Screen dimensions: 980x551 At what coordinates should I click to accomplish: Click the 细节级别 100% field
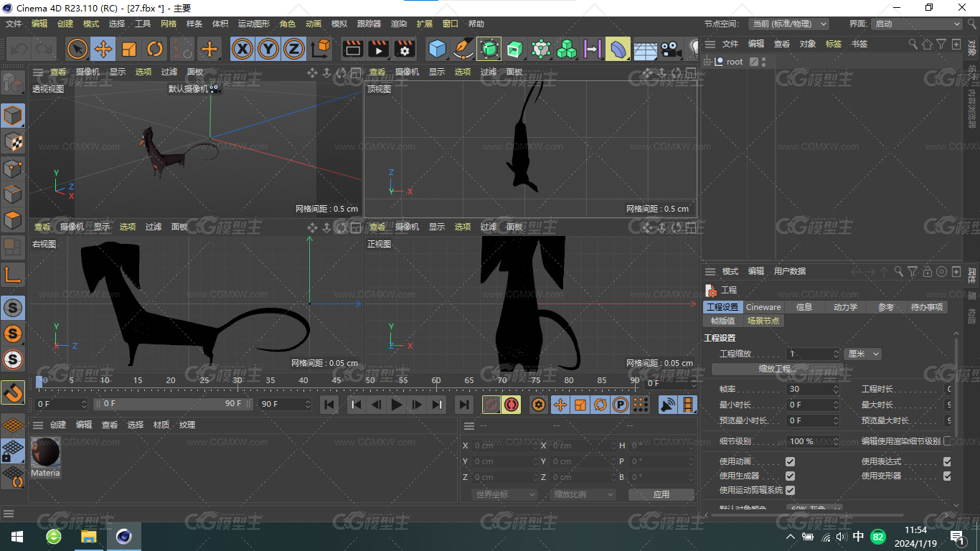tap(813, 441)
